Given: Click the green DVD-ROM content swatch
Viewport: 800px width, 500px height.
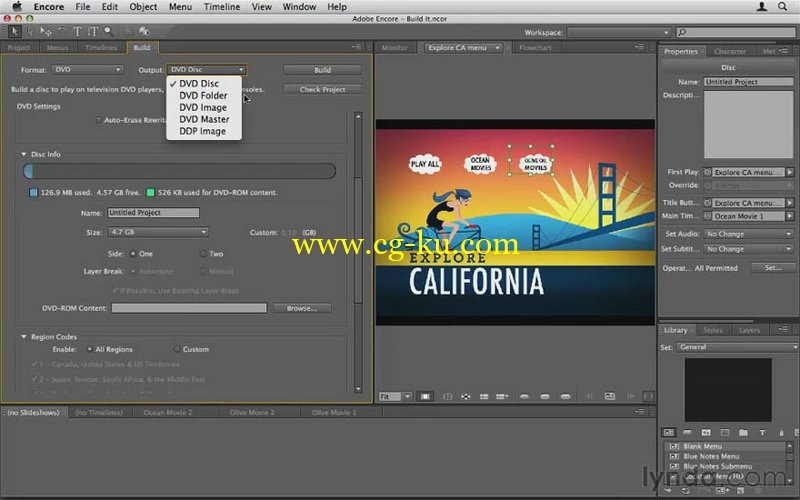Looking at the screenshot, I should [151, 192].
